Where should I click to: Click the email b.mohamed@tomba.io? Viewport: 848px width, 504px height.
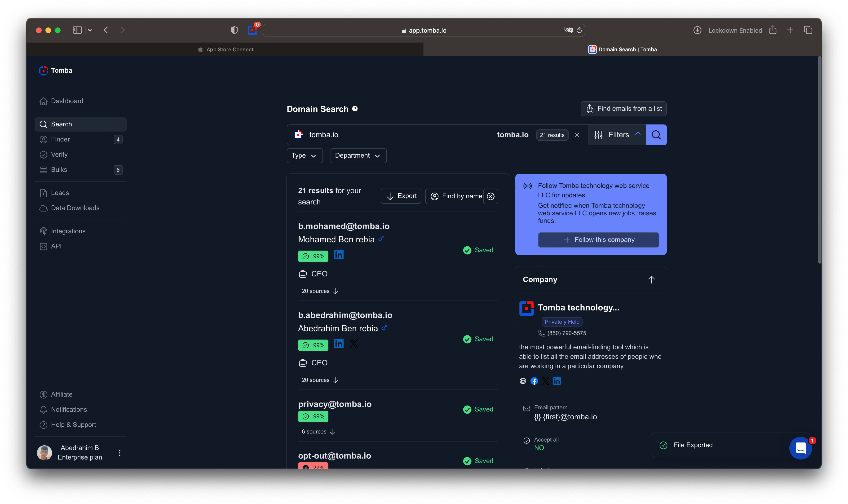[344, 226]
